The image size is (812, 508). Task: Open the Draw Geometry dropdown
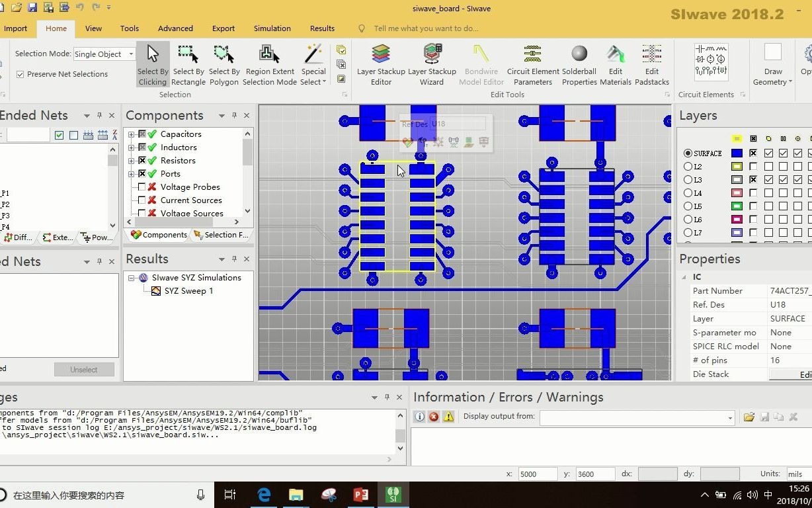tap(772, 65)
